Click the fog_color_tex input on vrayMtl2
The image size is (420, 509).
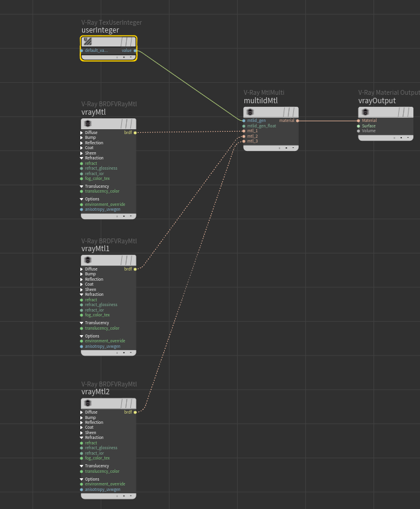tap(81, 458)
